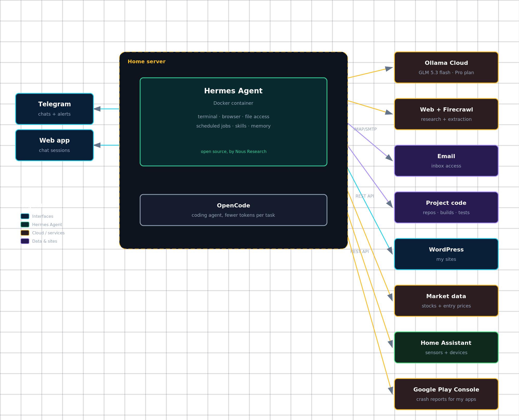Click the arrowhead entering Google Play Console
The height and width of the screenshot is (420, 519).
pyautogui.click(x=391, y=391)
